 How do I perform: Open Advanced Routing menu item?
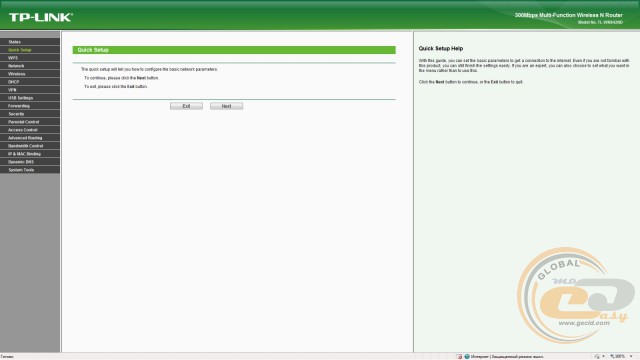30,138
